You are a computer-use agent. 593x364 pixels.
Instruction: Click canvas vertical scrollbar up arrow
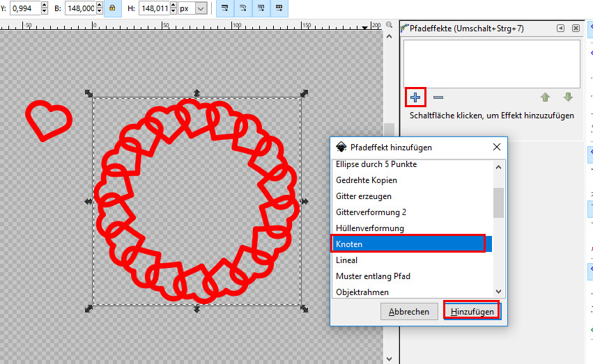[389, 37]
